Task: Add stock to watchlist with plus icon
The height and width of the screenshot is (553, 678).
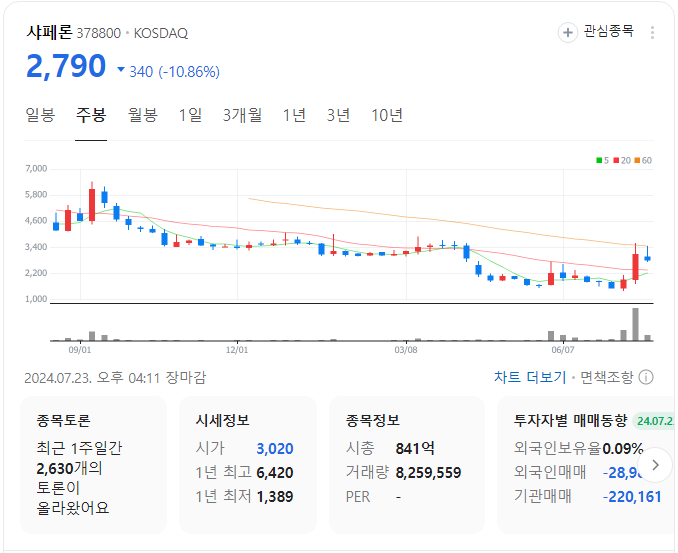Action: tap(567, 32)
